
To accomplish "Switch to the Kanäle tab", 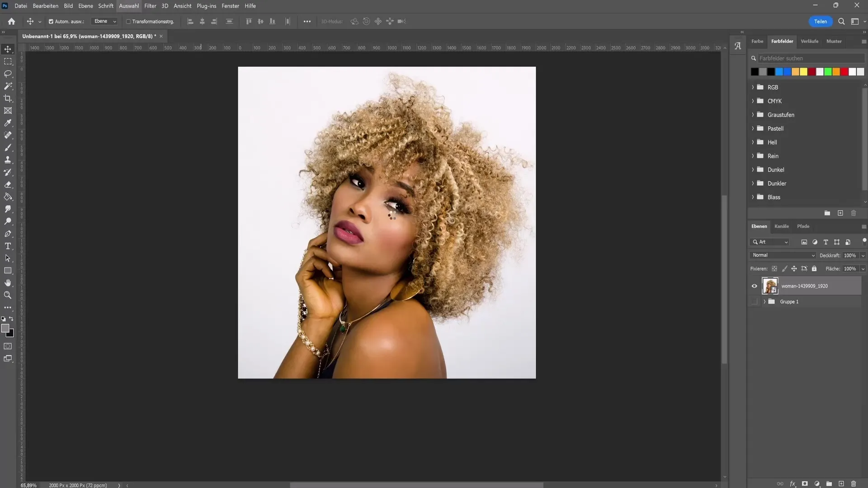I will tap(782, 226).
